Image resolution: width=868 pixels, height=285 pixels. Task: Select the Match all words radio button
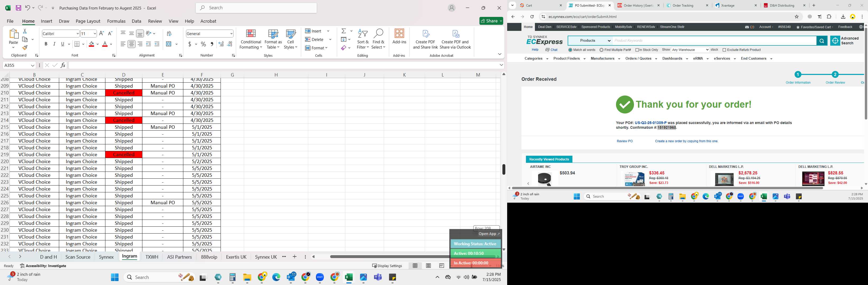point(570,50)
